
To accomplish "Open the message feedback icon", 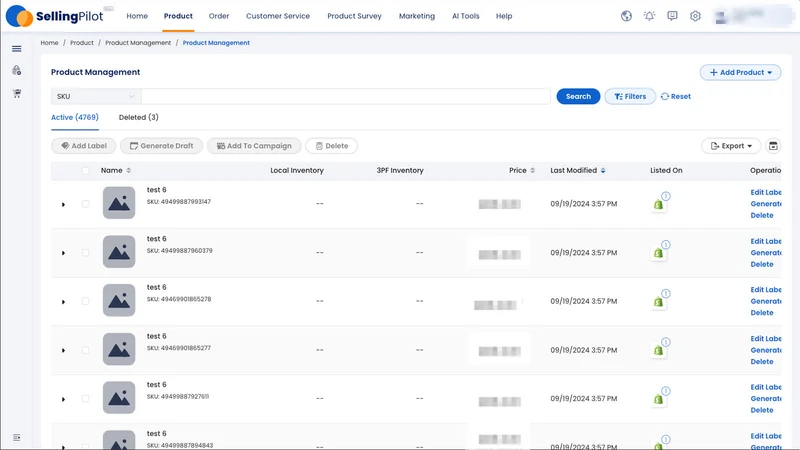I will pos(672,16).
